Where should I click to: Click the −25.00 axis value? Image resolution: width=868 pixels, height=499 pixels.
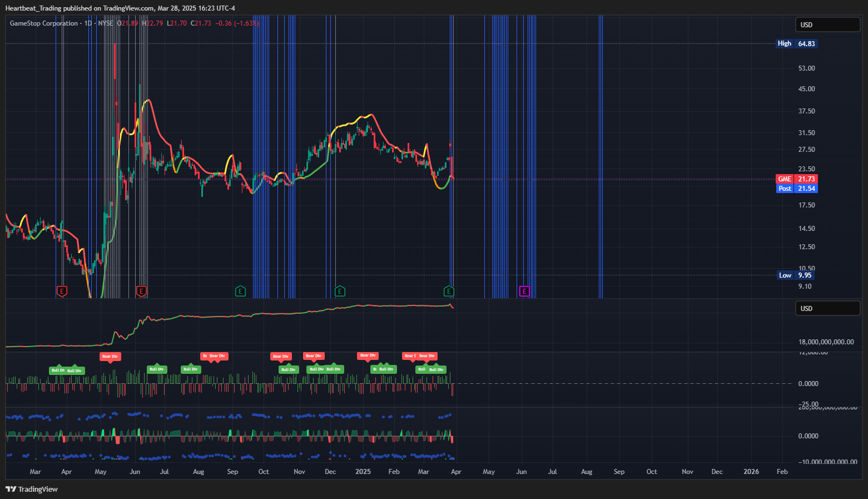point(808,404)
